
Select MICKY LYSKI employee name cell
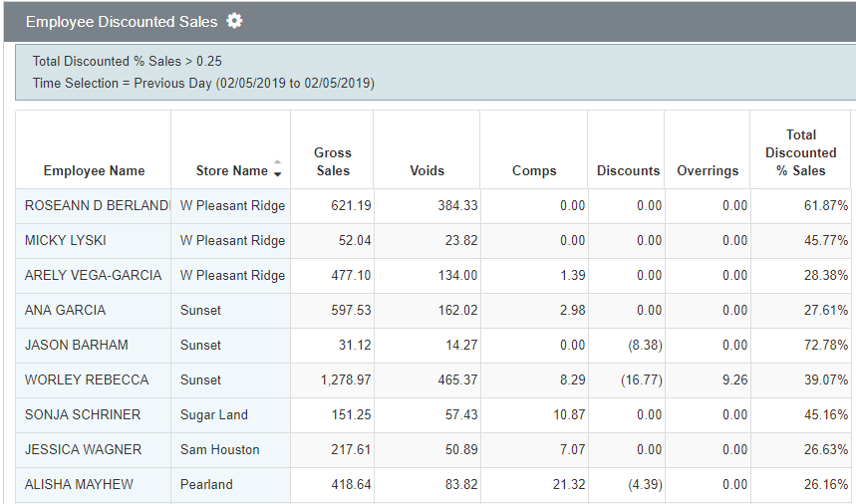point(66,240)
